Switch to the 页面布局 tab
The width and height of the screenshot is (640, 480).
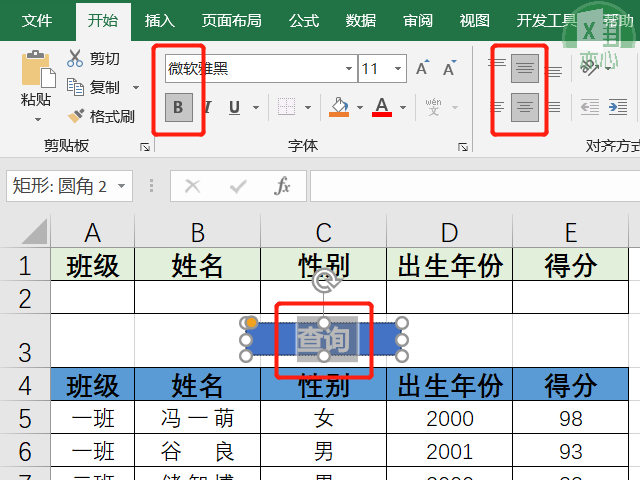tap(231, 20)
